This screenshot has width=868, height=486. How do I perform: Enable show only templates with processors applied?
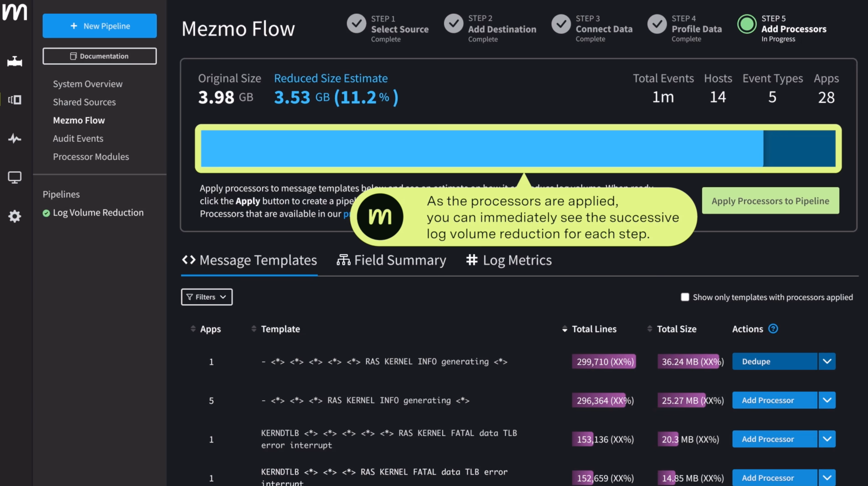685,297
